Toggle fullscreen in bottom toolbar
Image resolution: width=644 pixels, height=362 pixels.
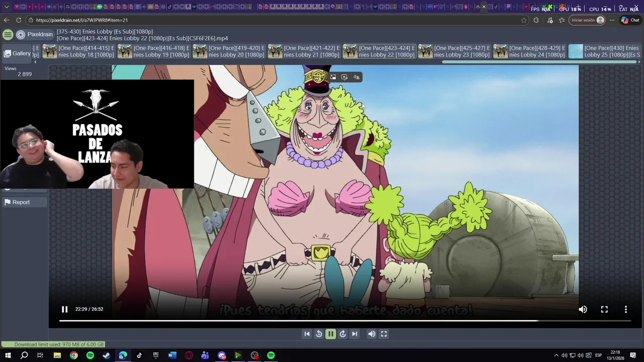point(384,334)
